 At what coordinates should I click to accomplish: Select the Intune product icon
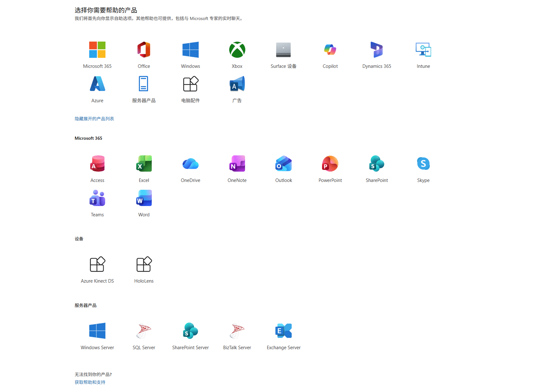[423, 50]
